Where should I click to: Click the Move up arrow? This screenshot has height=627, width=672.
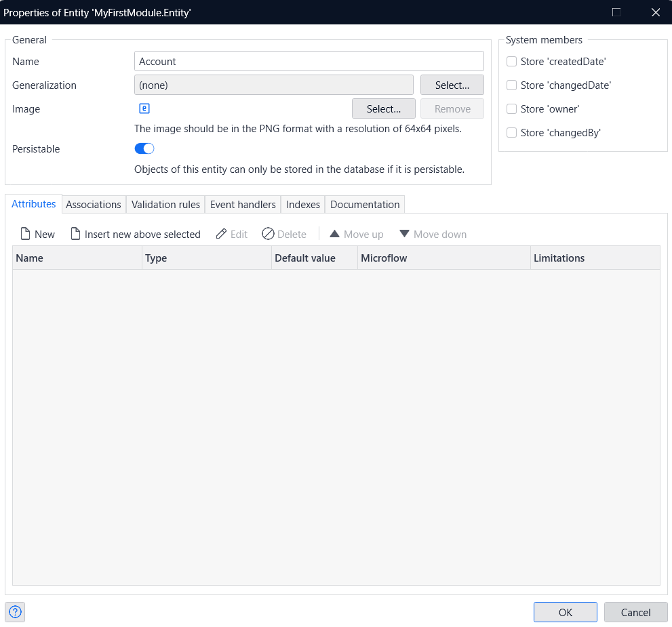[x=334, y=234]
